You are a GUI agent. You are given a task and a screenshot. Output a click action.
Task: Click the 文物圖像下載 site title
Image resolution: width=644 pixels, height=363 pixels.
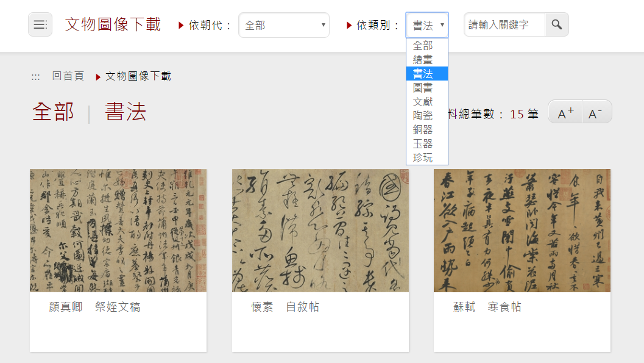[113, 24]
